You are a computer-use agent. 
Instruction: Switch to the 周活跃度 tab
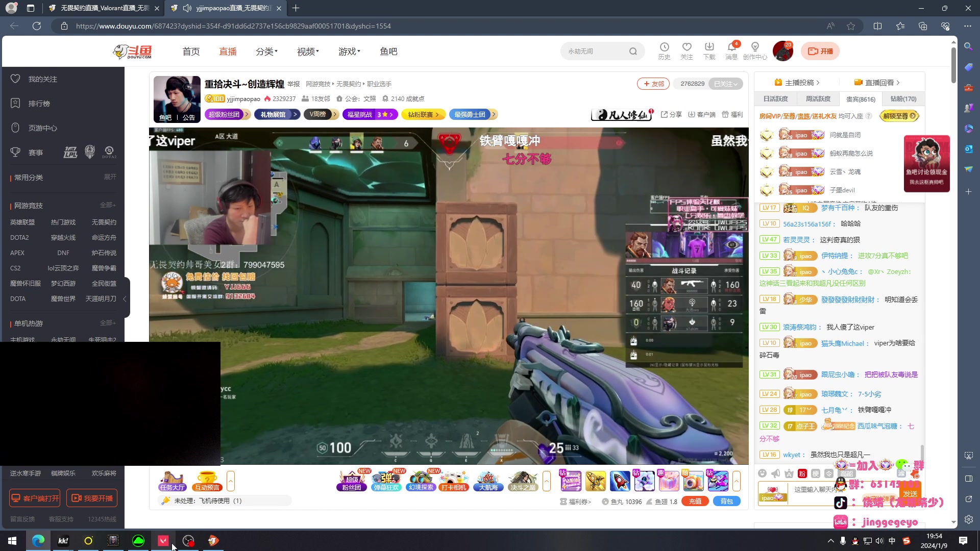818,99
